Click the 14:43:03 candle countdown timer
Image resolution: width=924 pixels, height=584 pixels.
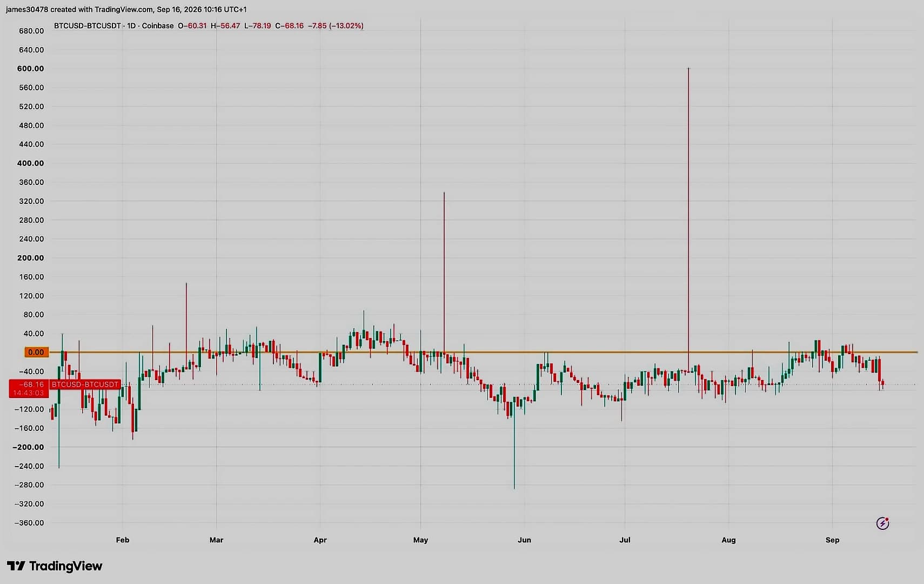29,393
